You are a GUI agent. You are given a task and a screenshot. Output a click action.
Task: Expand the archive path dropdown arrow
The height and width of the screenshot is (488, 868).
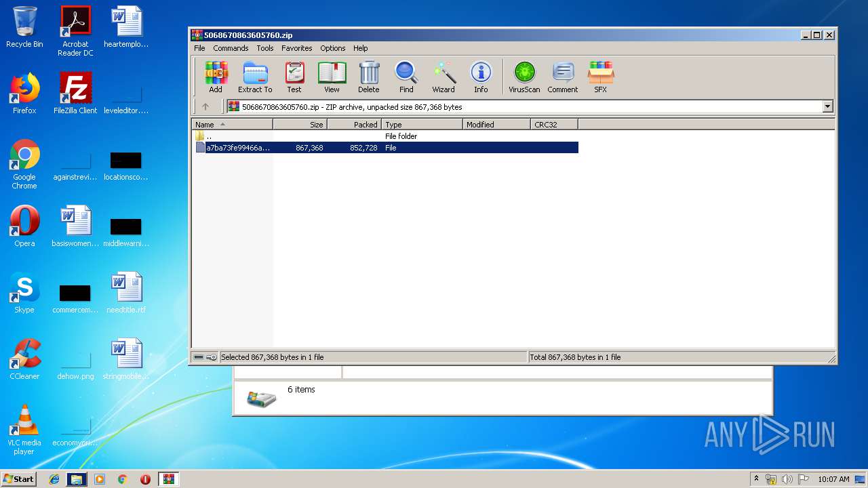click(827, 106)
